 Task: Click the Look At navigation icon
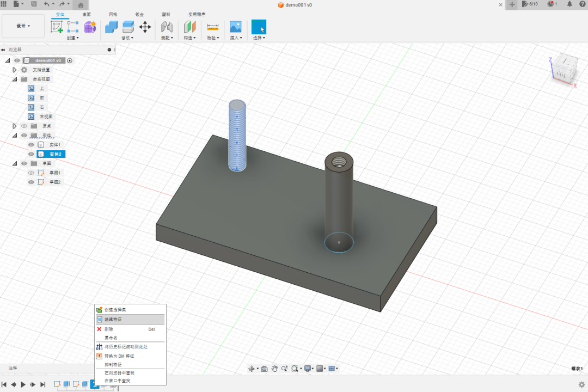[265, 369]
